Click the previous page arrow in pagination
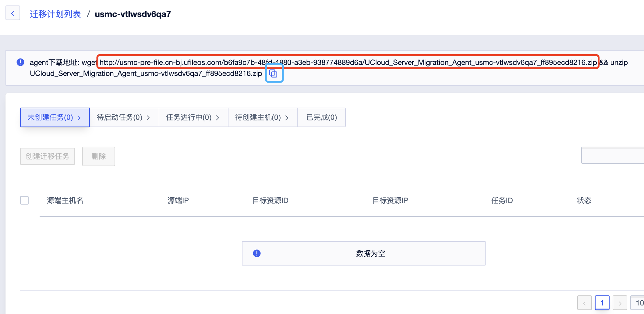644x314 pixels. tap(584, 303)
